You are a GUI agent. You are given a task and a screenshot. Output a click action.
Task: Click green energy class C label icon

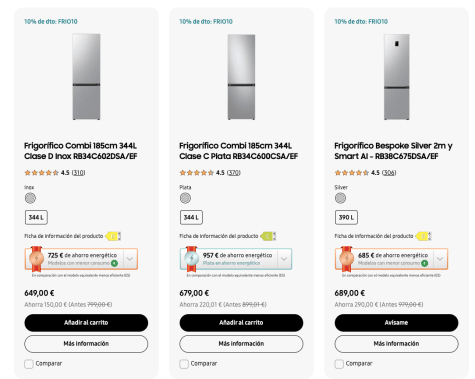pyautogui.click(x=268, y=236)
